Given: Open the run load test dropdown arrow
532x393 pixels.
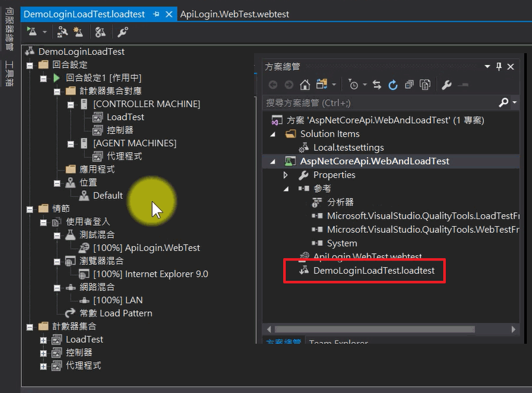Looking at the screenshot, I should click(45, 32).
